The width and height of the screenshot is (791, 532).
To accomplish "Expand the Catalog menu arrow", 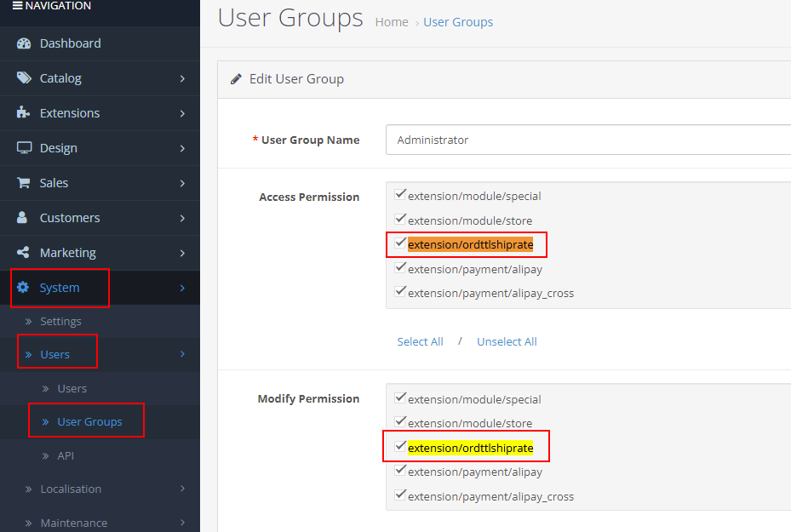I will [182, 78].
